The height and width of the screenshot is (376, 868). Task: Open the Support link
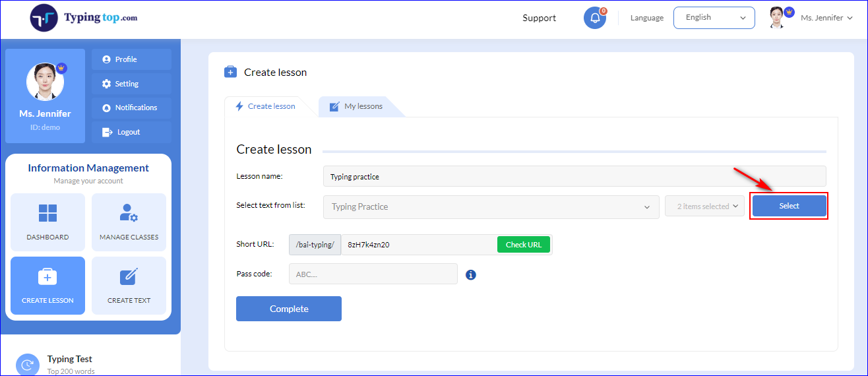[x=540, y=18]
